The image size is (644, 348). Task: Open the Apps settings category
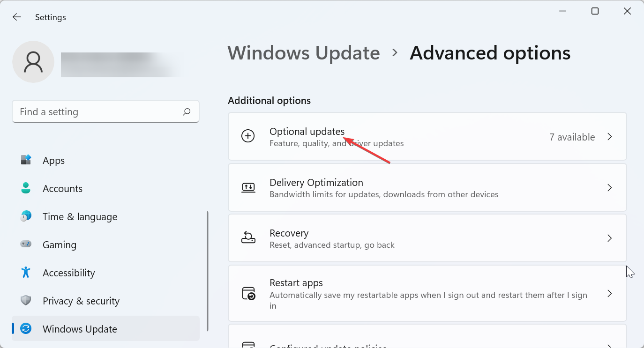tap(105, 160)
